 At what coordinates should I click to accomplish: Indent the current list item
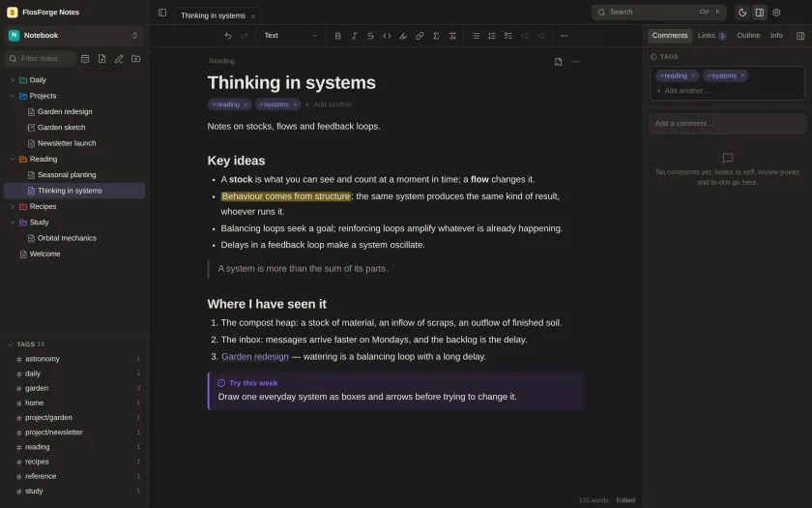click(540, 36)
